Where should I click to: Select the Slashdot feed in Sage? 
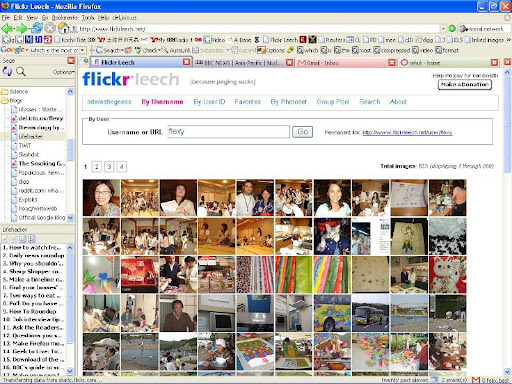[x=29, y=155]
